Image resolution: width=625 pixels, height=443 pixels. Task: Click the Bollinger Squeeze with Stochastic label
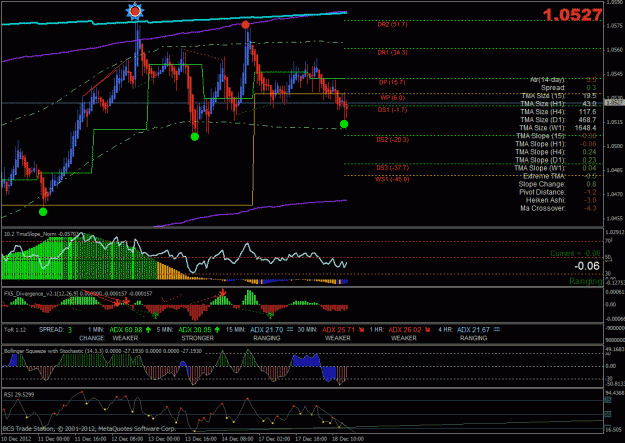click(102, 351)
